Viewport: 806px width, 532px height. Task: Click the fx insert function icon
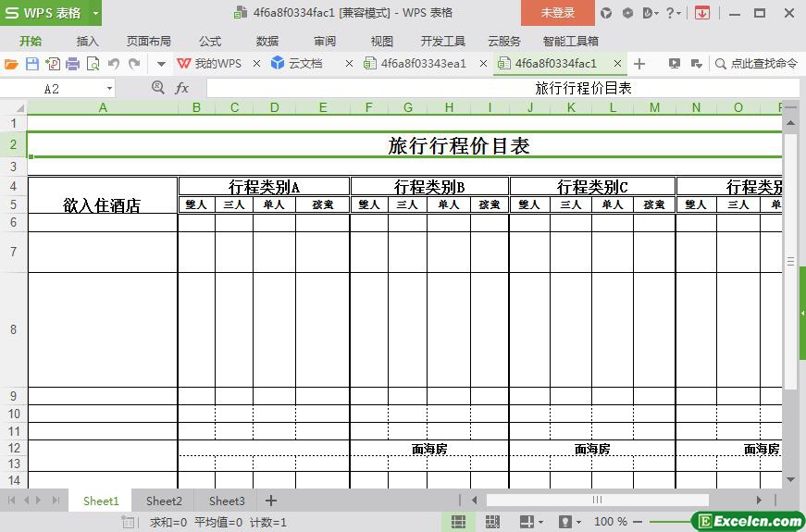click(182, 89)
